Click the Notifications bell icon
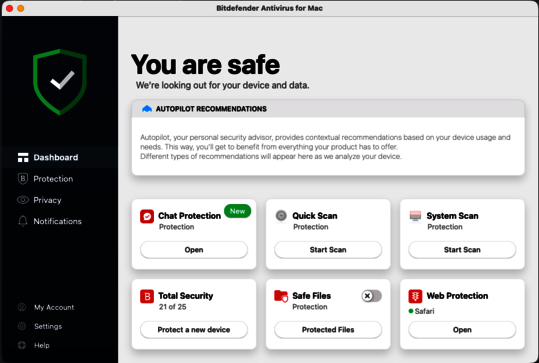Screen dimensions: 539x363 23,221
